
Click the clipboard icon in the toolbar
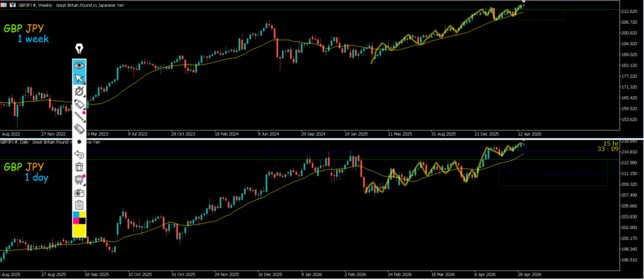coord(79,205)
